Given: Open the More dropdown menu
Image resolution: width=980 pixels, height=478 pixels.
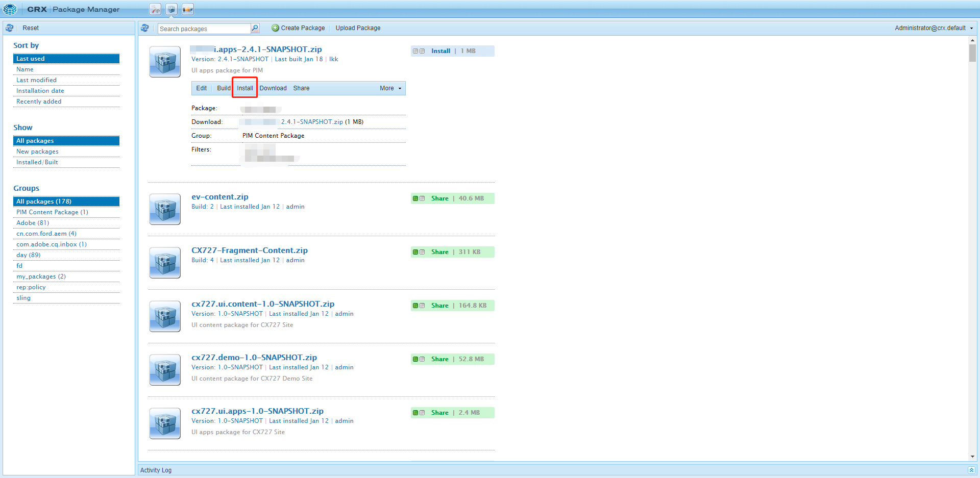Looking at the screenshot, I should [390, 88].
